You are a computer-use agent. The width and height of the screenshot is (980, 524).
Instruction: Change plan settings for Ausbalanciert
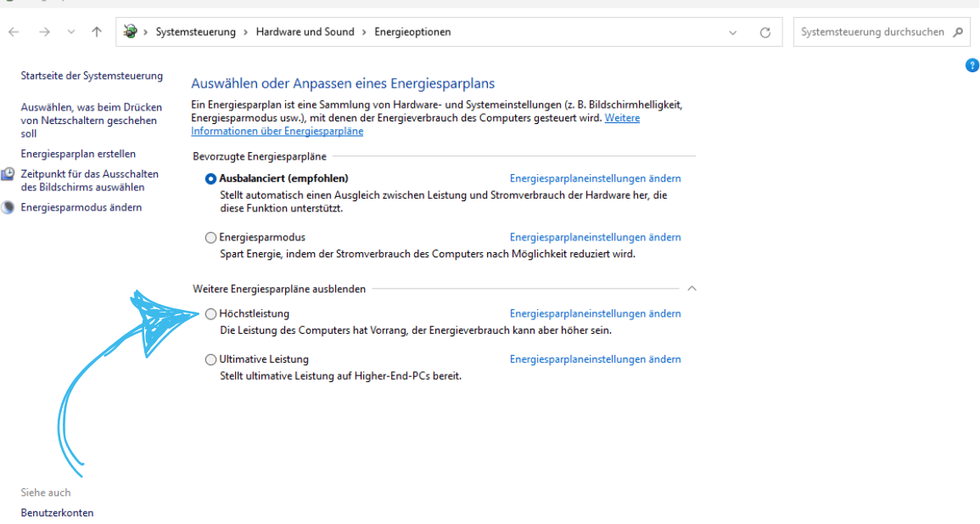coord(595,179)
